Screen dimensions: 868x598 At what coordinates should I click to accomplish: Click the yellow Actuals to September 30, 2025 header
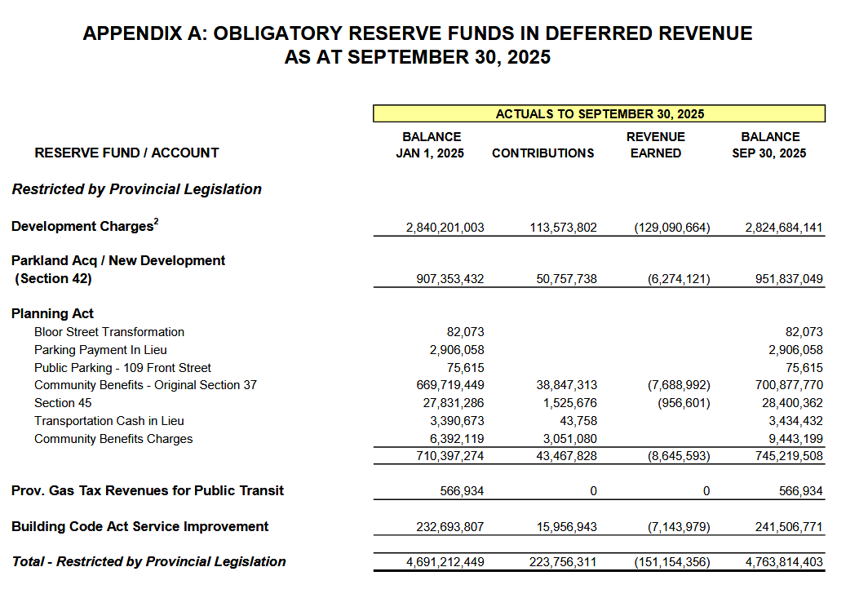click(x=600, y=114)
